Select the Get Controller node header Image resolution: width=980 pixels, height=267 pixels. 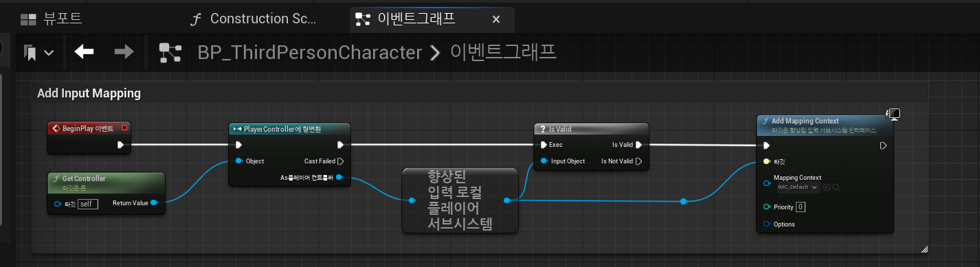point(107,182)
